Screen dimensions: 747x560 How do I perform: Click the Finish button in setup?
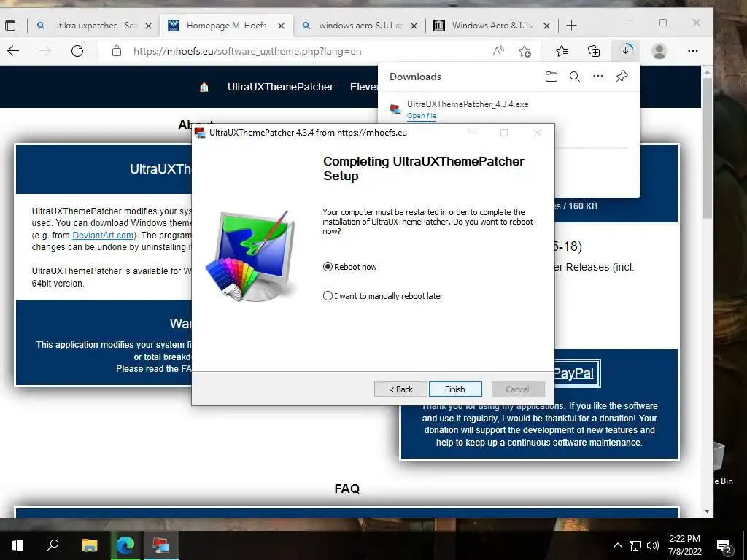click(455, 389)
